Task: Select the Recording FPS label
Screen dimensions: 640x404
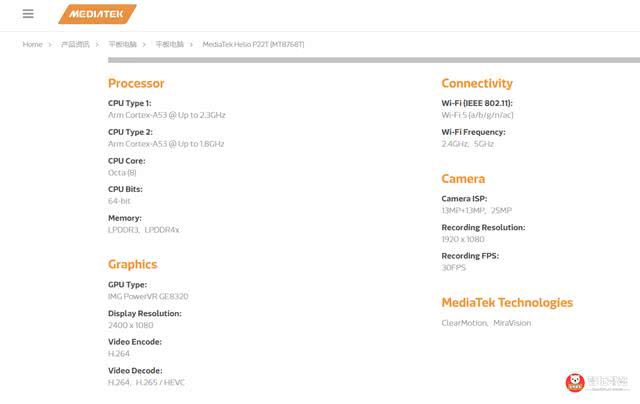Action: (x=470, y=256)
